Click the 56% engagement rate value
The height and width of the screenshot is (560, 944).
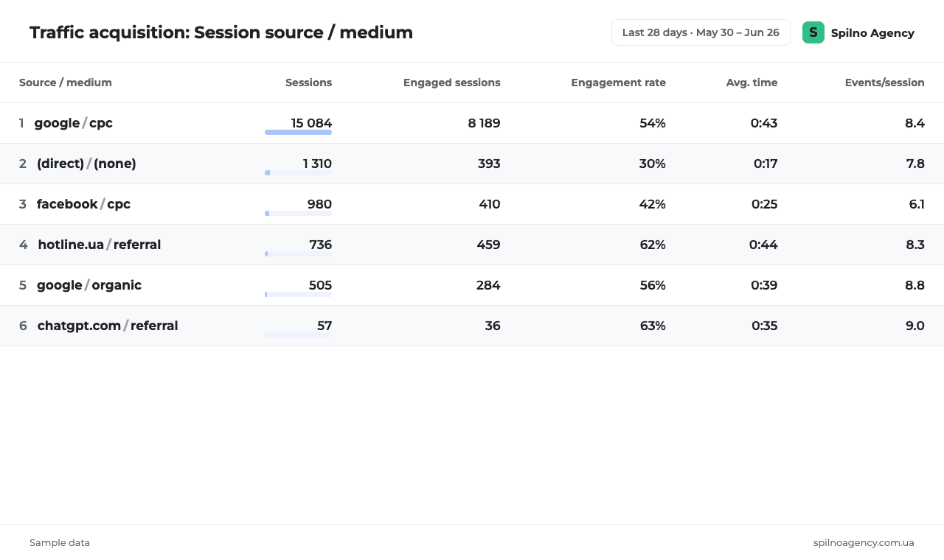click(653, 285)
